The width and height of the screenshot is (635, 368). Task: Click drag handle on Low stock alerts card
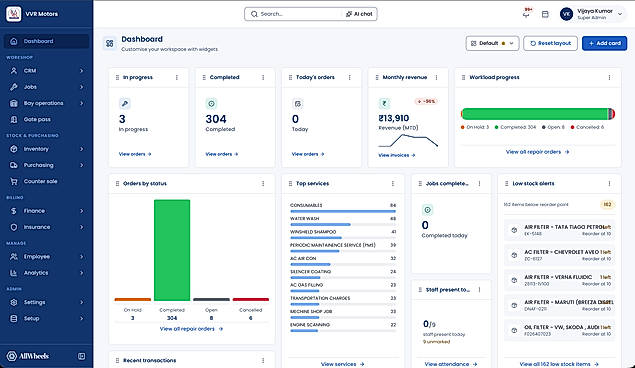[x=507, y=183]
